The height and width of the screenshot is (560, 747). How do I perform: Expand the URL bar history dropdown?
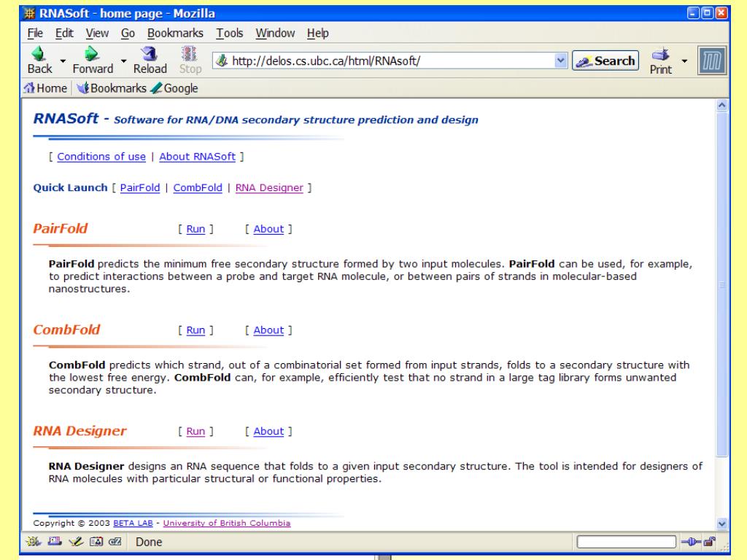[x=561, y=61]
